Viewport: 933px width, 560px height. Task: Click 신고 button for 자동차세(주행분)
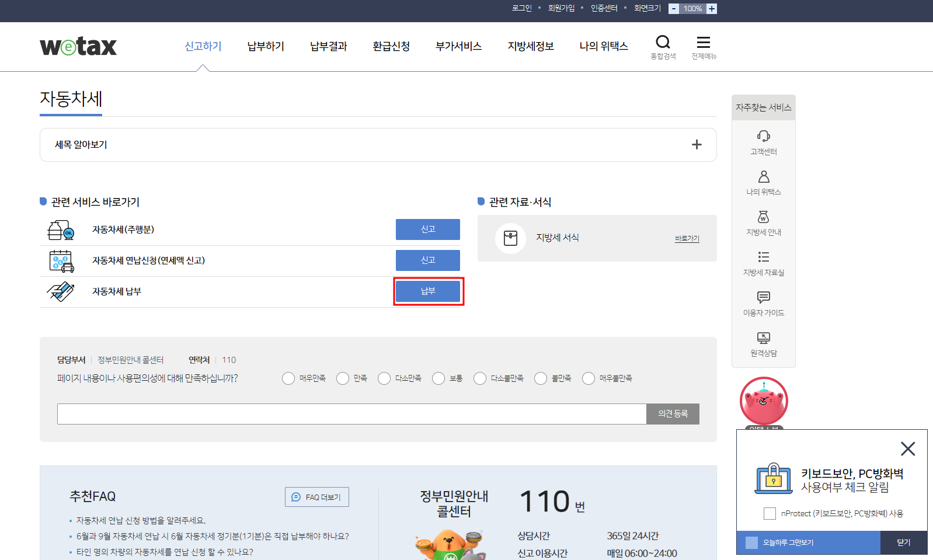[428, 229]
